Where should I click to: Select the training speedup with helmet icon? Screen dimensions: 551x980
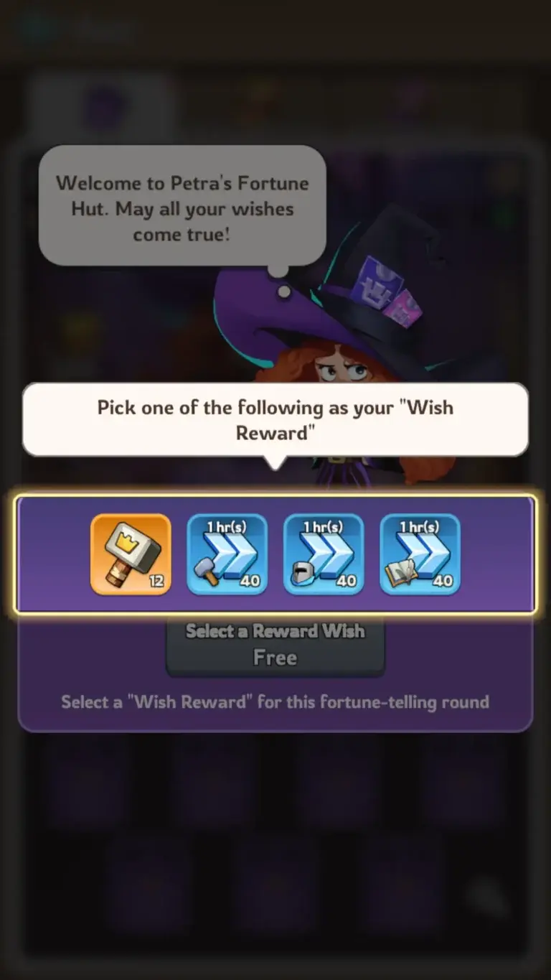324,554
